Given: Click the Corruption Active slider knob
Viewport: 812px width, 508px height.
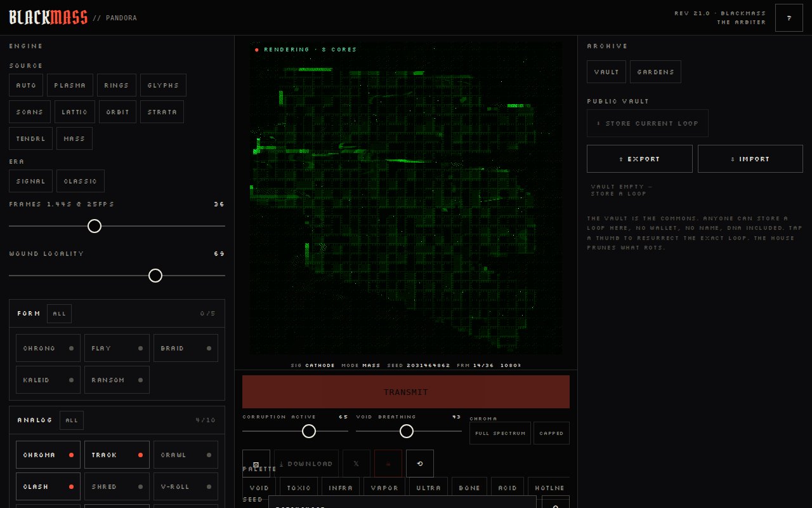Looking at the screenshot, I should tap(309, 431).
